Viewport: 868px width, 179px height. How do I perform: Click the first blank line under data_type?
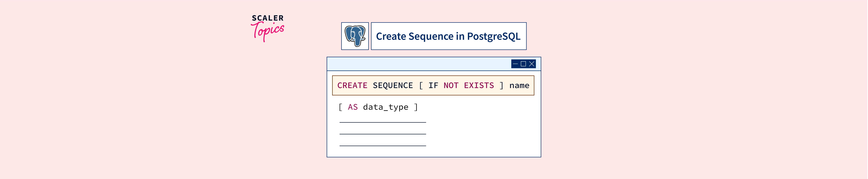point(383,122)
